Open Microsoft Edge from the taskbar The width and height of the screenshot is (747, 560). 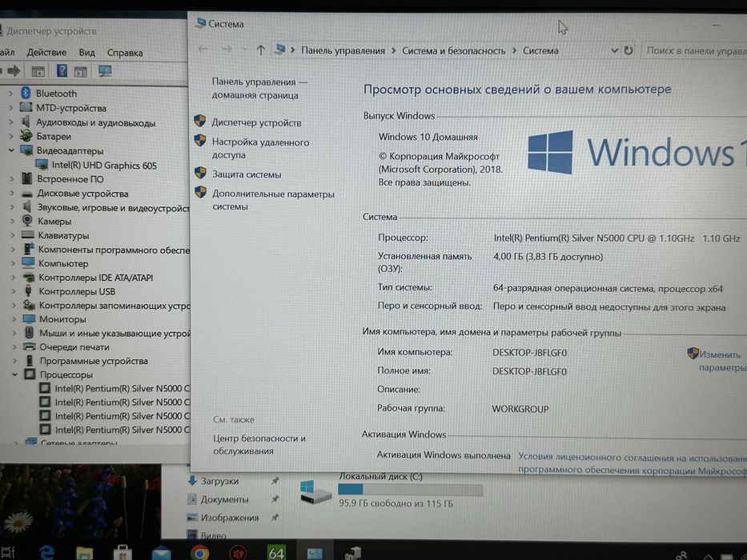pos(46,552)
